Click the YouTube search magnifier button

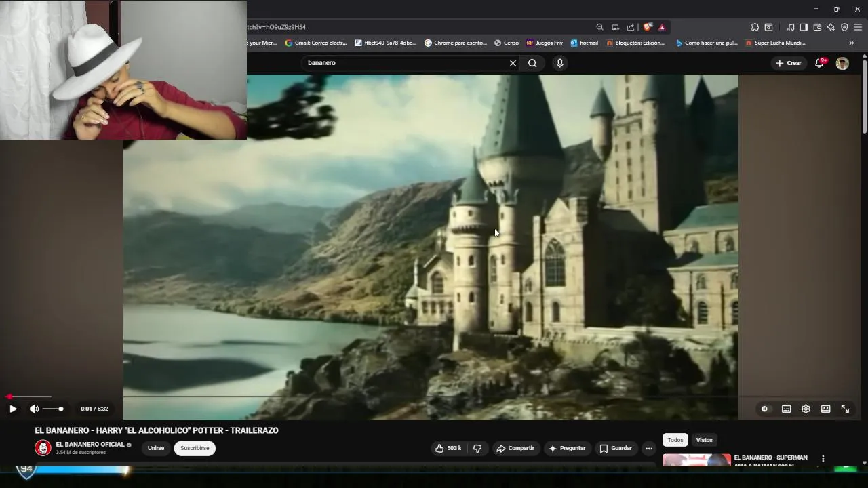point(532,63)
